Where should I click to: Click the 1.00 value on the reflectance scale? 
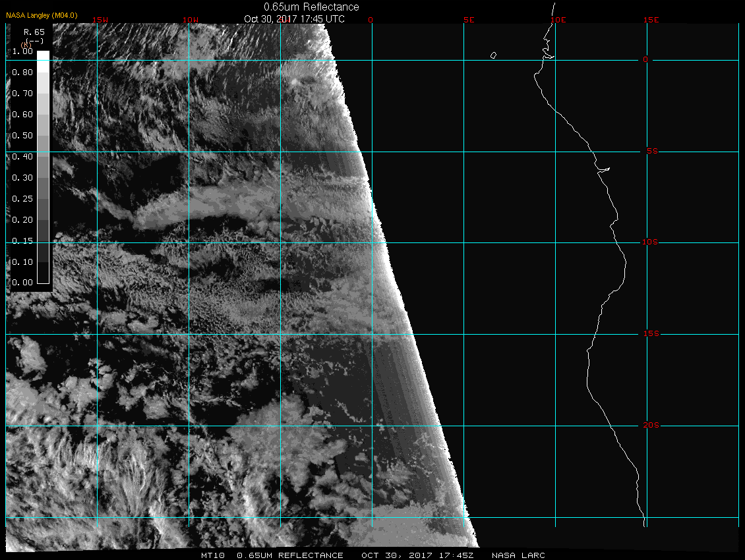(22, 51)
